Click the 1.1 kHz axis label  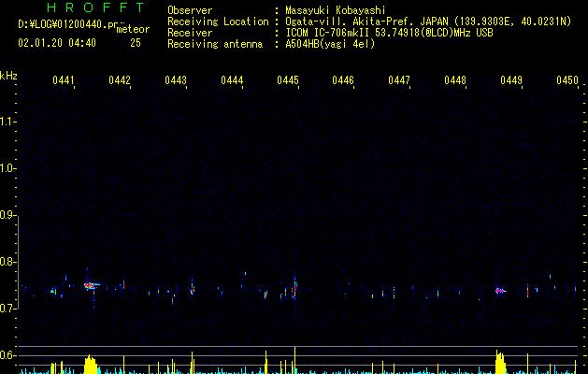pyautogui.click(x=7, y=122)
